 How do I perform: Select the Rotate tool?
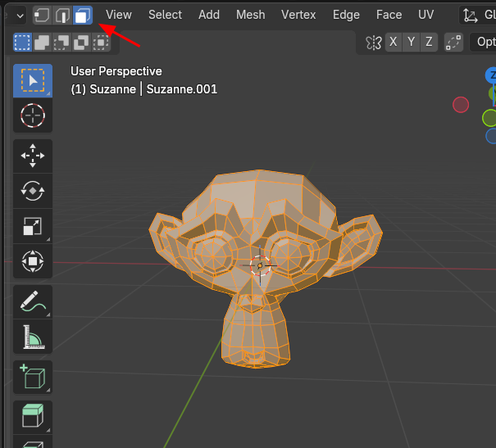point(33,191)
